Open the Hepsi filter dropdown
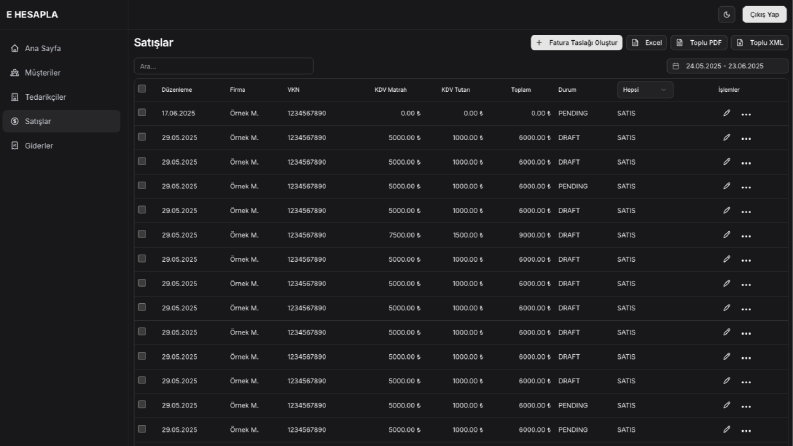793x446 pixels. [x=645, y=90]
